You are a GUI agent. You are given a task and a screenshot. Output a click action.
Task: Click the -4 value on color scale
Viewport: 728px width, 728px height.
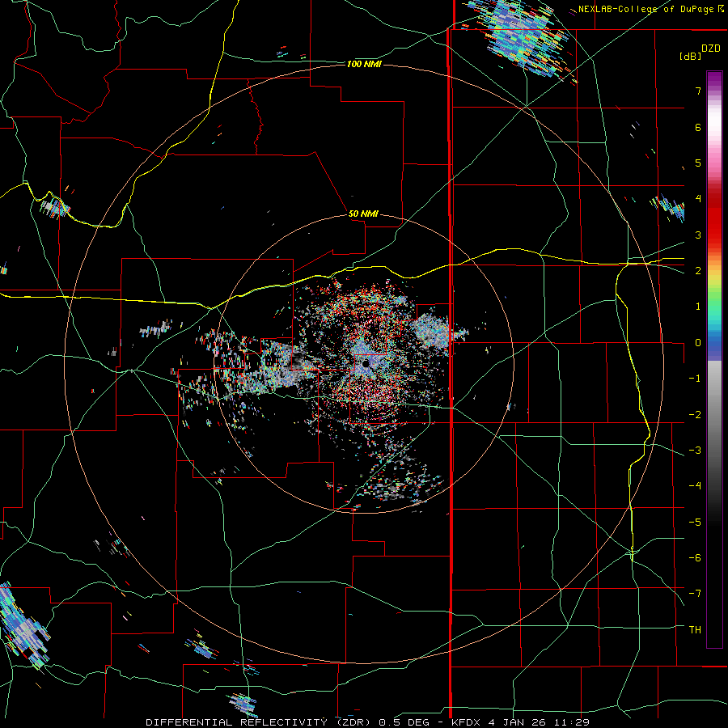(x=695, y=486)
